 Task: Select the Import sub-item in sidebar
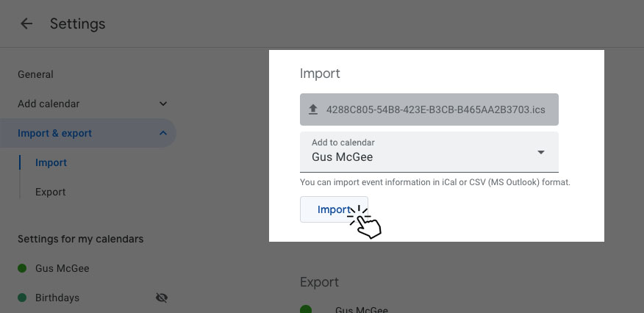[51, 162]
